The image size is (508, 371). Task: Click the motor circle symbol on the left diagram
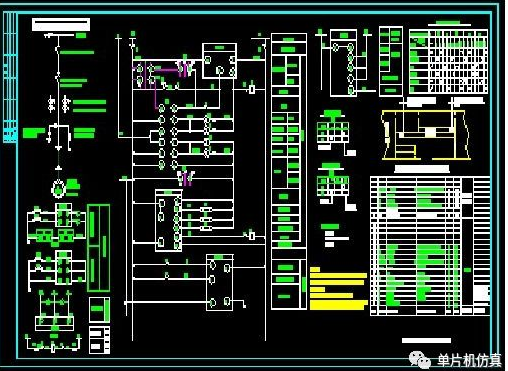58,189
